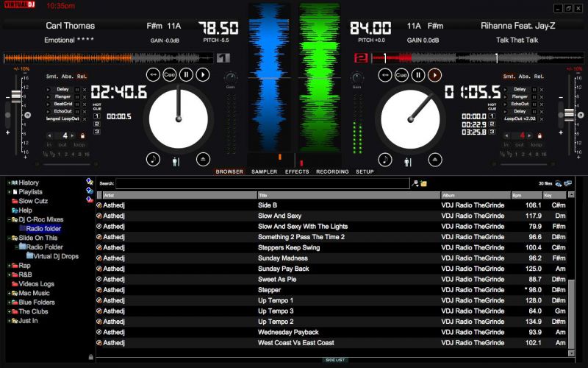Click the sync button on deck 1
The width and height of the screenshot is (588, 368).
153,75
